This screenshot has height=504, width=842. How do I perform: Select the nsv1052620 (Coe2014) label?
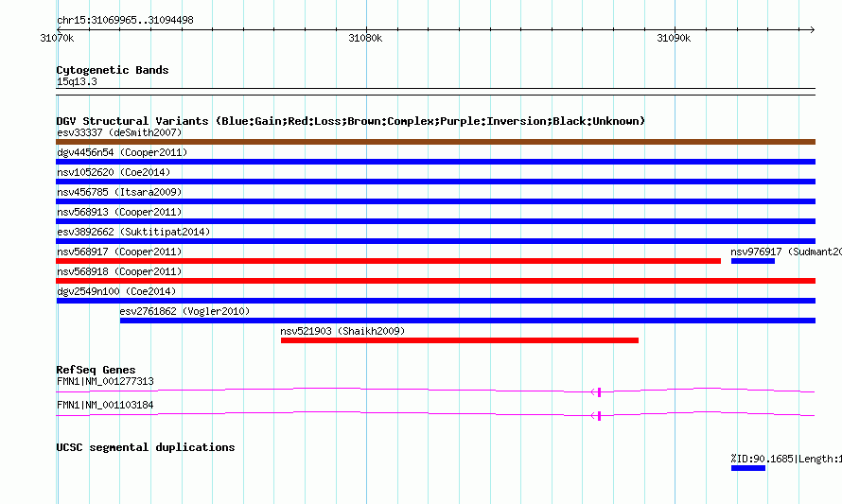(114, 172)
